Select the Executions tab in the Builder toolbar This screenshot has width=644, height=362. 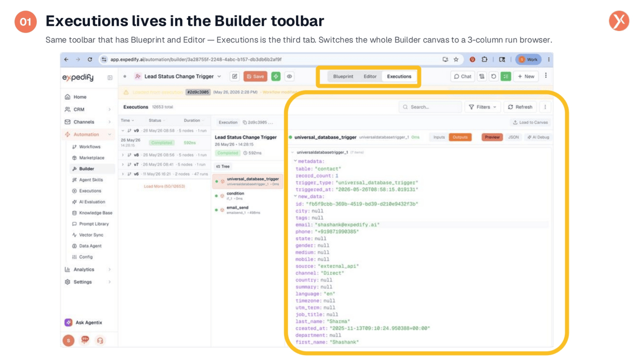(x=399, y=76)
